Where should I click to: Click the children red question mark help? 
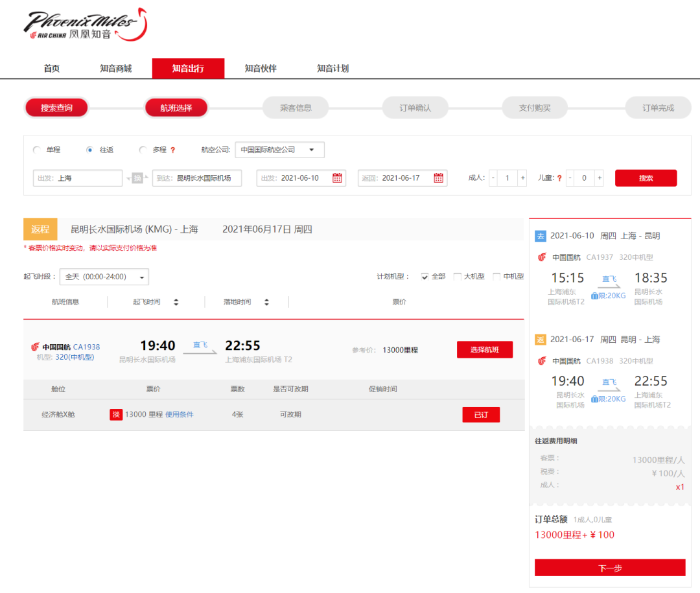[x=559, y=178]
